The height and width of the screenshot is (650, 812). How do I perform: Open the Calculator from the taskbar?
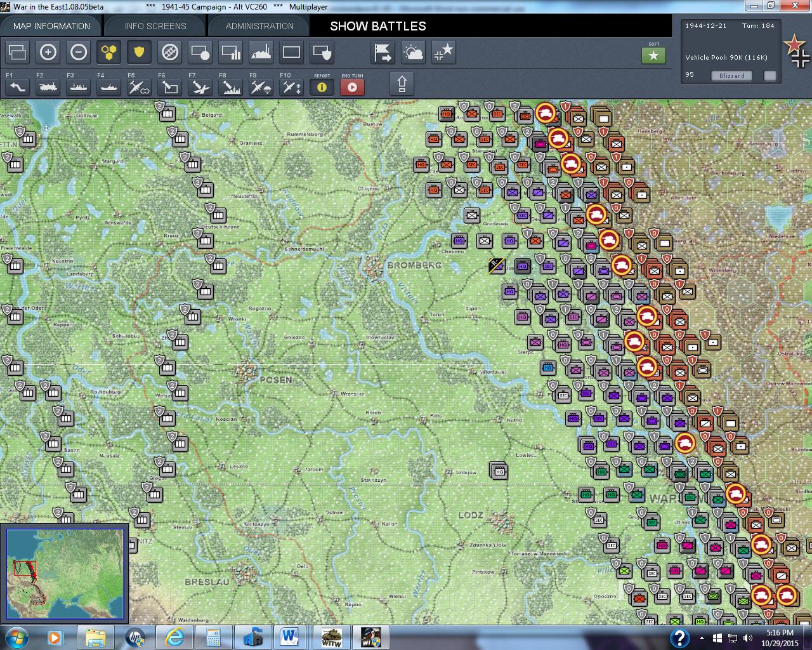coord(213,637)
